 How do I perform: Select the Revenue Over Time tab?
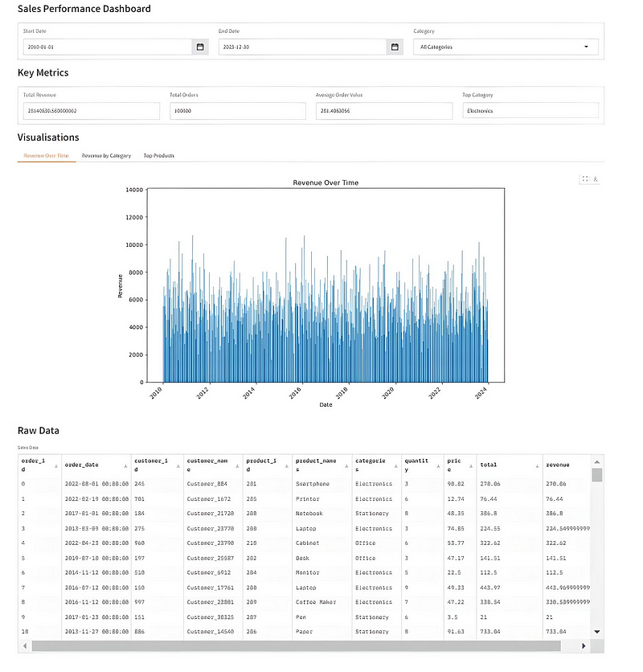[x=47, y=156]
